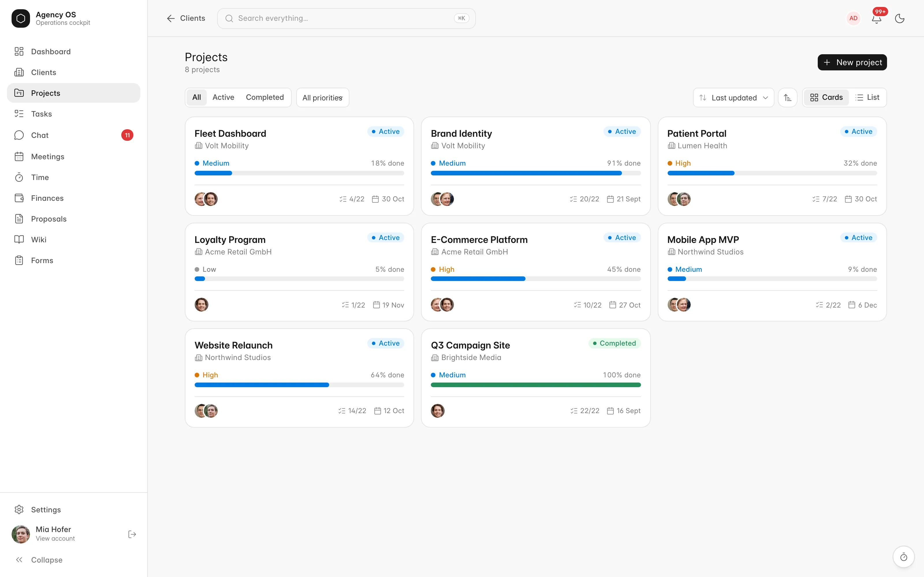Click the Q3 Campaign Site green progress bar
The image size is (924, 577).
(x=535, y=385)
